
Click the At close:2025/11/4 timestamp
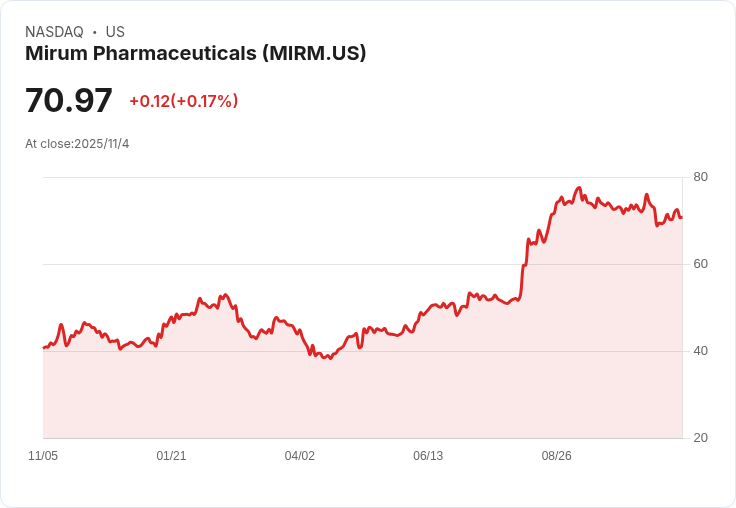pos(77,144)
